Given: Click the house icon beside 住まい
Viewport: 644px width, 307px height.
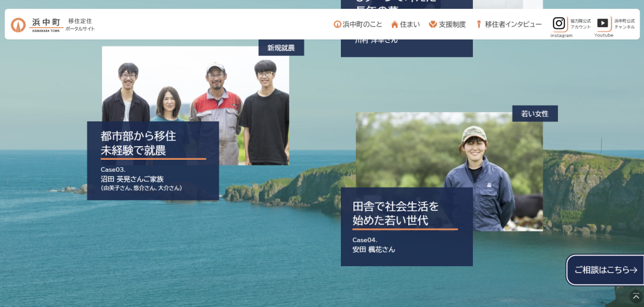Looking at the screenshot, I should click(395, 25).
